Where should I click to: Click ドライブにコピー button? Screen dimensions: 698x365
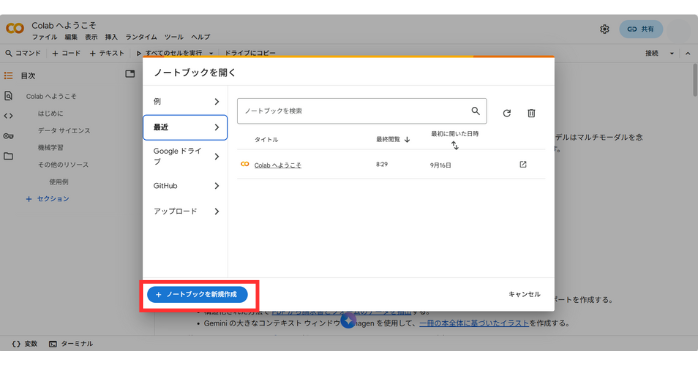[250, 53]
